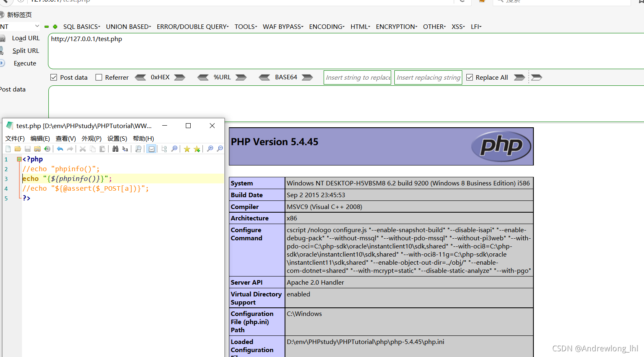Click the magnifier document view icon
The image size is (644, 357).
tap(138, 149)
